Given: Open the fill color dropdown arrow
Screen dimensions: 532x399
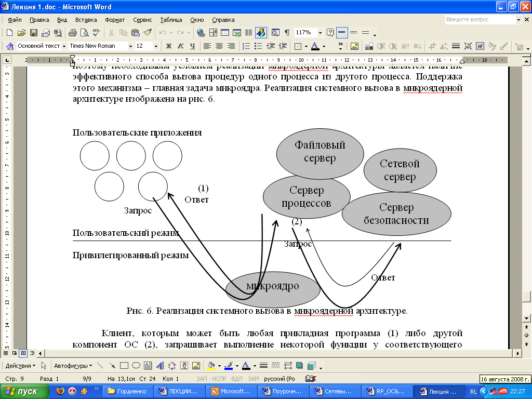Looking at the screenshot, I should 219,366.
